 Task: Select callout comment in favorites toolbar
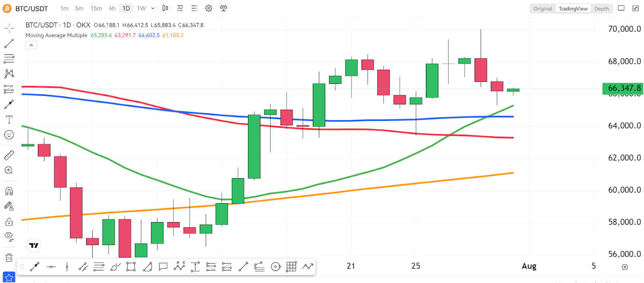[163, 266]
